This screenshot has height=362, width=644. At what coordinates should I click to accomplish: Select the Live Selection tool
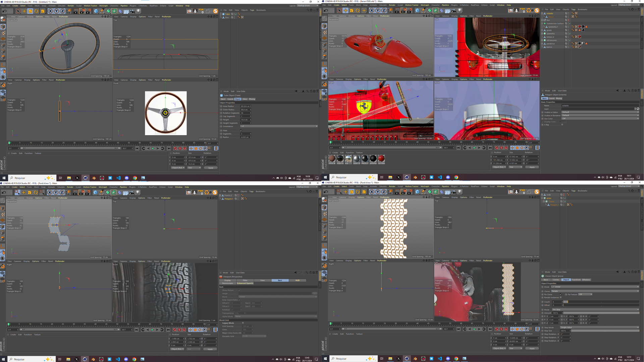18,11
